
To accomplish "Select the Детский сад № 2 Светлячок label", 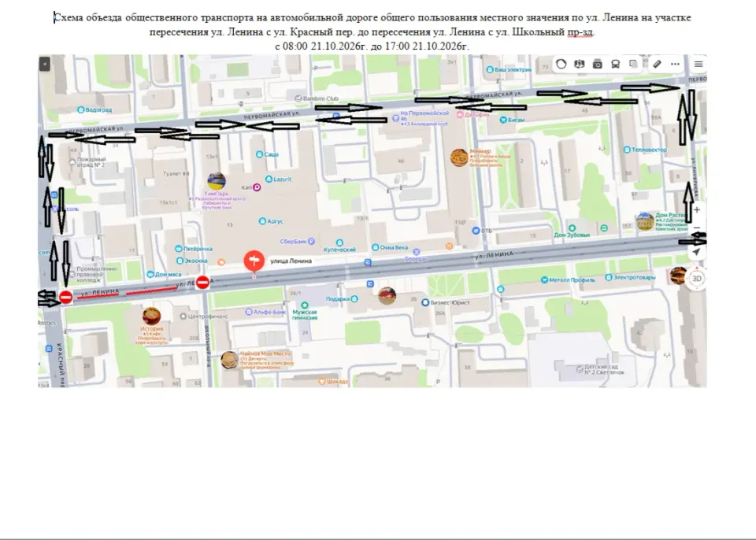I will click(604, 369).
